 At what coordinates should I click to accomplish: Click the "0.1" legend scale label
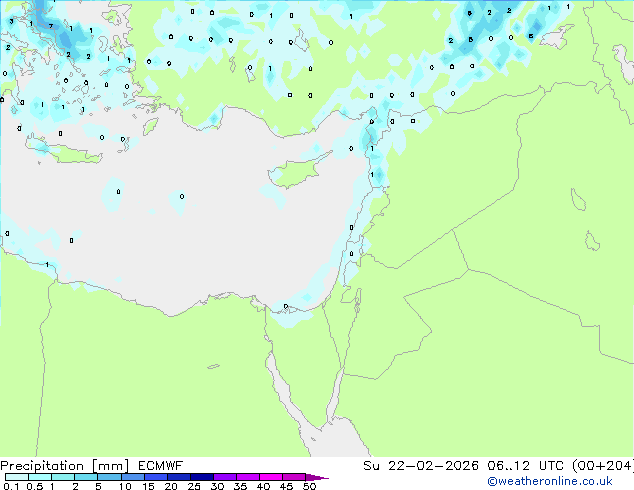pyautogui.click(x=11, y=486)
